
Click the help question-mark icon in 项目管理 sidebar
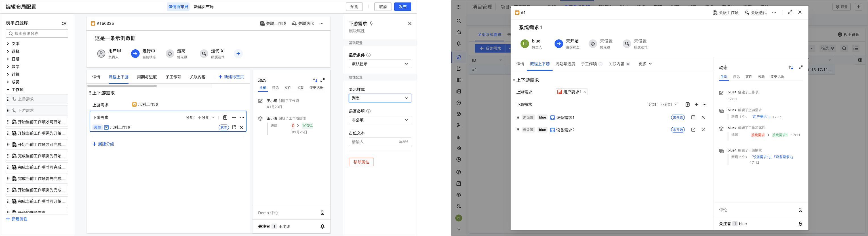(459, 172)
